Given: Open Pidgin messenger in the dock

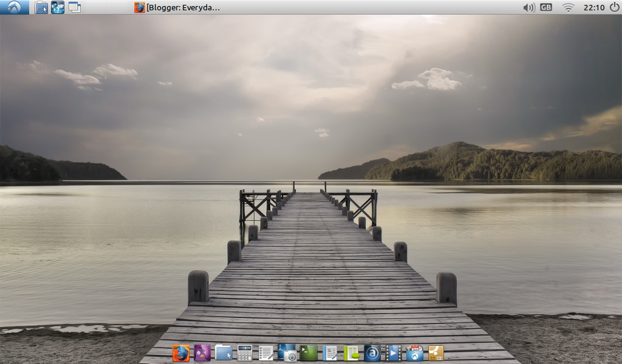Looking at the screenshot, I should point(202,352).
